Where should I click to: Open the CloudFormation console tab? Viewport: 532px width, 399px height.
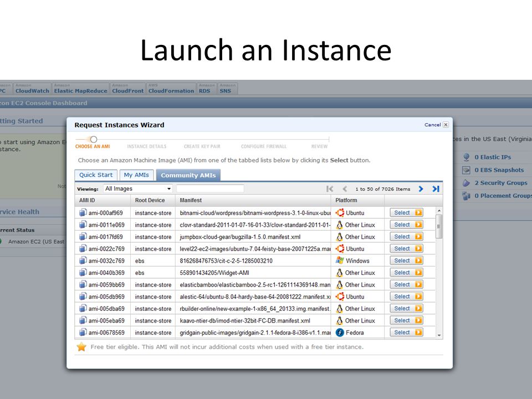[x=171, y=89]
